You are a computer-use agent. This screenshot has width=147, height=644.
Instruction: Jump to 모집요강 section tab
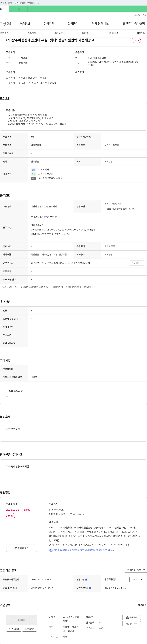[x=4, y=33]
